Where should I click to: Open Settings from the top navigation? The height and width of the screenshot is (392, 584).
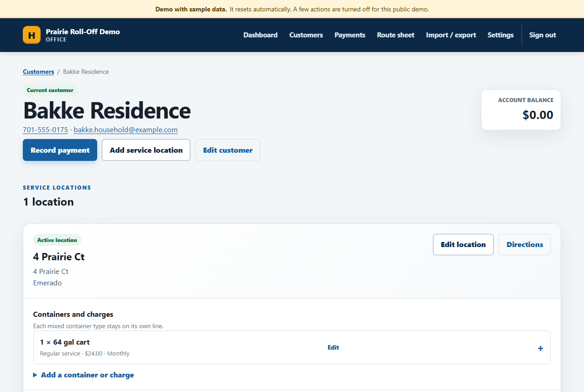[501, 35]
